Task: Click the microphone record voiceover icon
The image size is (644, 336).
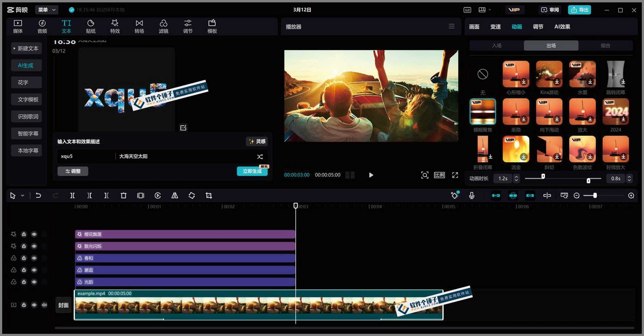Action: point(472,195)
